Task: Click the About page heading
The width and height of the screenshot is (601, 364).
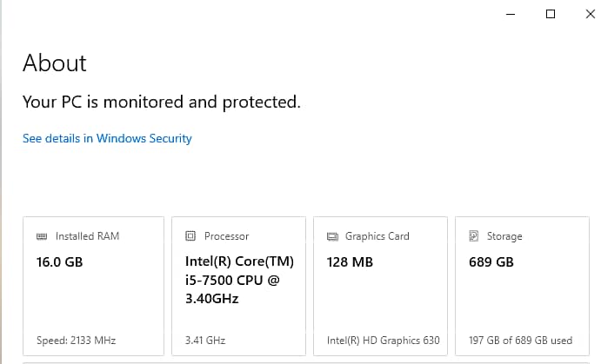Action: (x=55, y=63)
